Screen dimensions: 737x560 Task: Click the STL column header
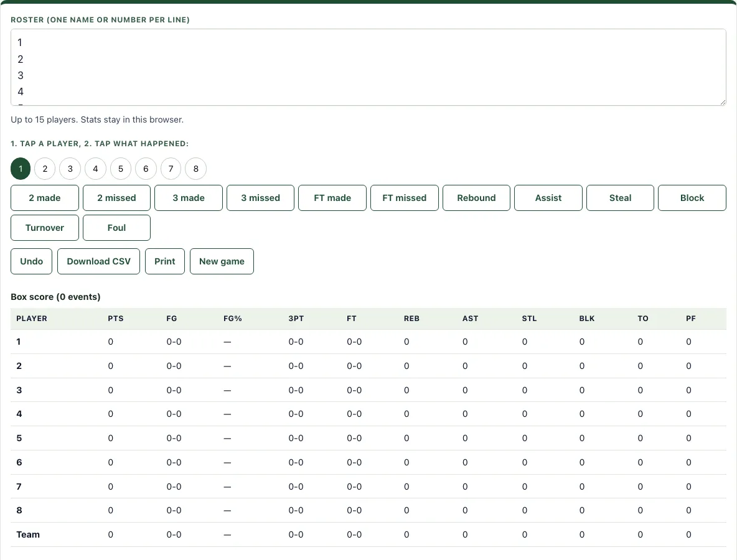pyautogui.click(x=529, y=319)
